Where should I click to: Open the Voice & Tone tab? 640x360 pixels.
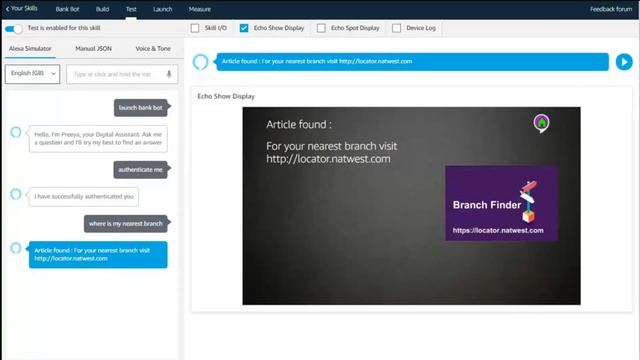tap(153, 49)
